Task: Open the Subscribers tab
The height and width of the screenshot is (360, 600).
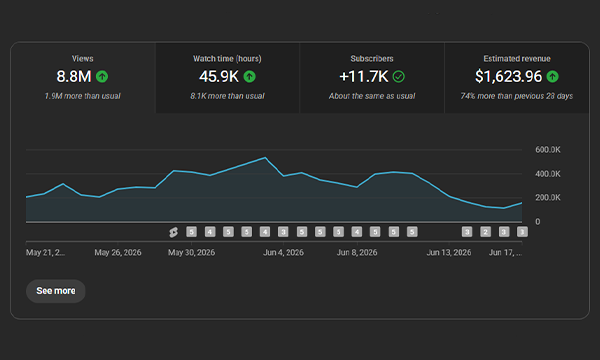Action: point(372,78)
